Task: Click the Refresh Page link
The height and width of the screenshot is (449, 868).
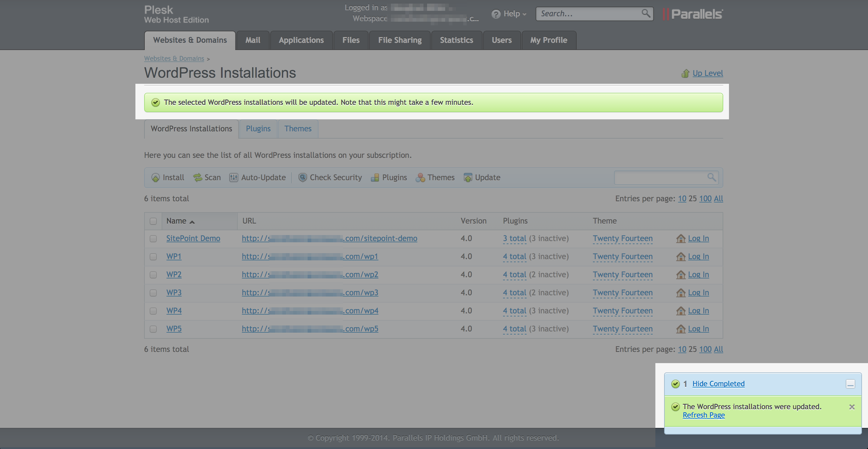Action: 704,415
